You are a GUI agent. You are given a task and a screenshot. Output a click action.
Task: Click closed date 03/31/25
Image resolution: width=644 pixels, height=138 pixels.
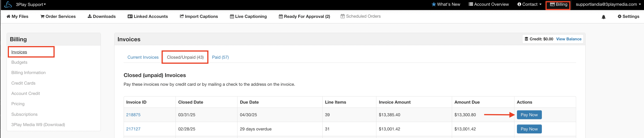click(187, 115)
